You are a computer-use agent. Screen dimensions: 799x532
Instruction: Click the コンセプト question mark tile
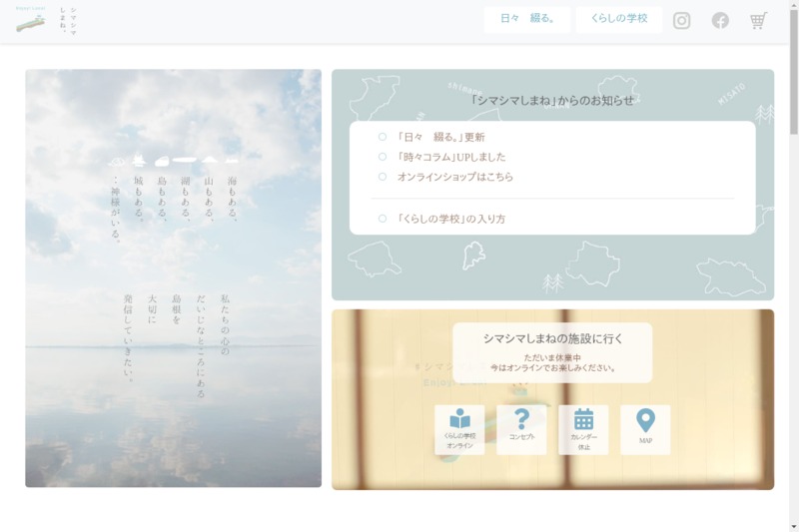coord(521,429)
